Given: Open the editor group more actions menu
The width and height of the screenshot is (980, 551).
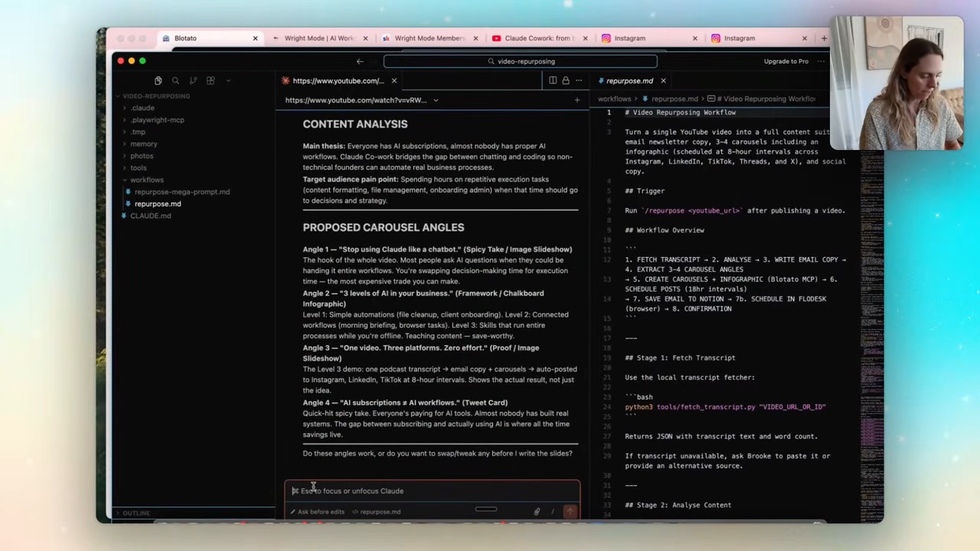Looking at the screenshot, I should tap(579, 80).
